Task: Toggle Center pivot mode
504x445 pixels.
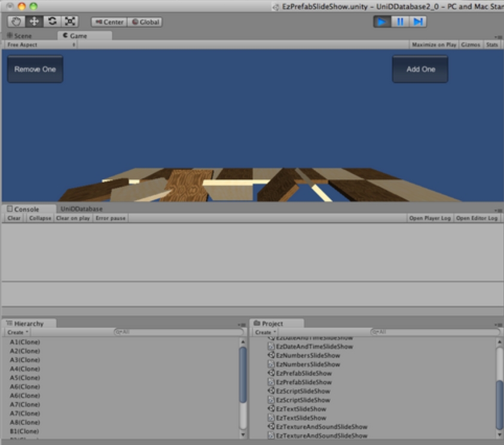Action: tap(108, 22)
